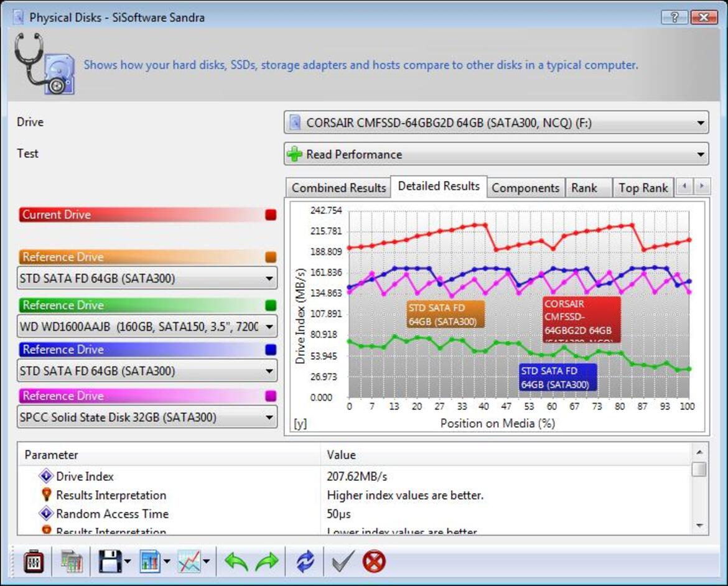This screenshot has height=586, width=728.
Task: Open the Top Rank tab
Action: [x=643, y=188]
